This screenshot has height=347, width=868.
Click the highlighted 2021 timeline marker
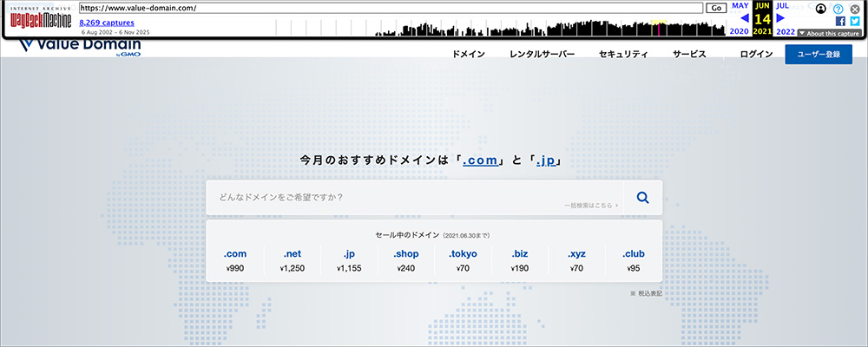659,28
